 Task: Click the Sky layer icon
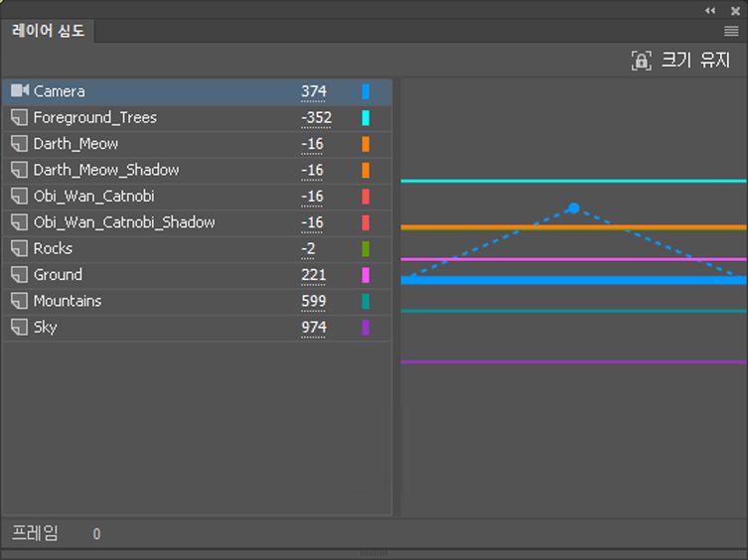click(x=19, y=328)
